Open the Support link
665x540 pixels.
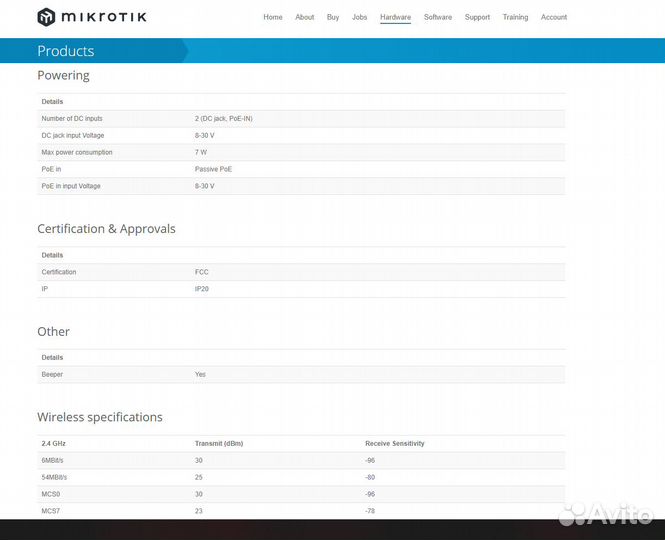[x=477, y=17]
